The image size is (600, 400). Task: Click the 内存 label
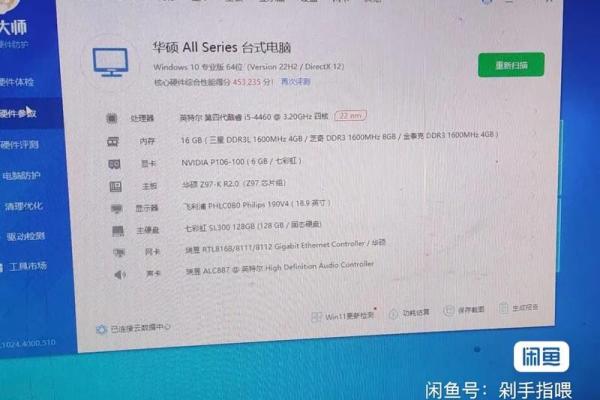(147, 141)
